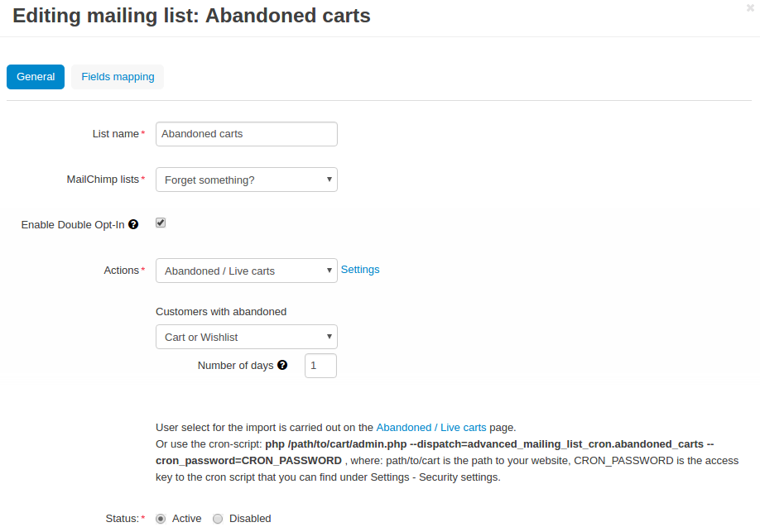760x532 pixels.
Task: Select the Active status radio button
Action: coord(161,519)
